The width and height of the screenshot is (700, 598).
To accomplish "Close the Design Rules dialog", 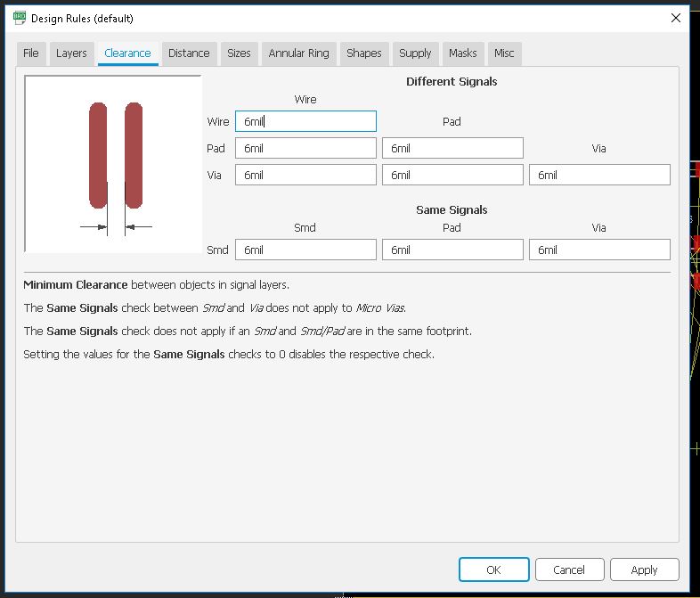I will tap(676, 18).
